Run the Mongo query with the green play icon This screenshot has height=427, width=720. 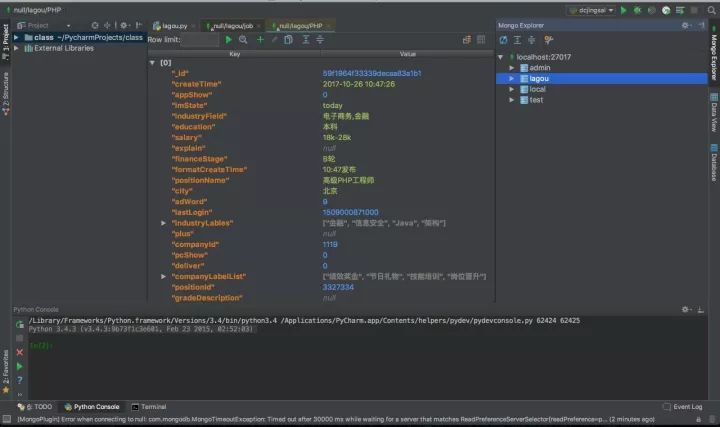228,40
